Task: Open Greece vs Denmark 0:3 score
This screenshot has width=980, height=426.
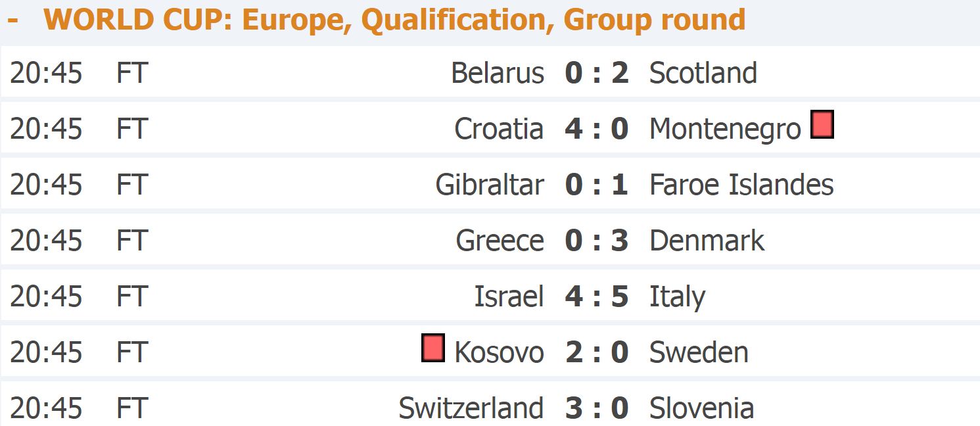Action: click(x=596, y=241)
